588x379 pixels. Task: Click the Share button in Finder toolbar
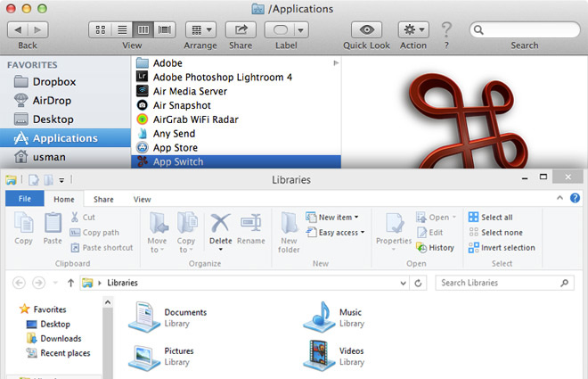(241, 30)
